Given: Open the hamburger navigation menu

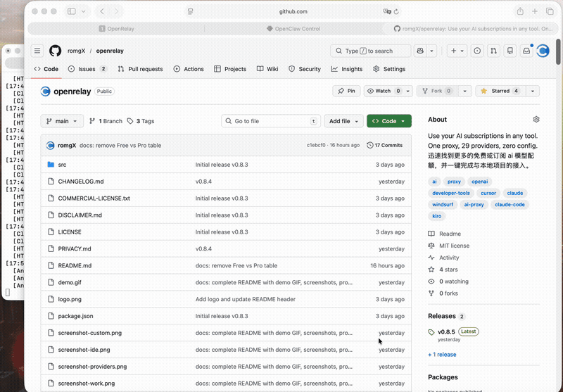Looking at the screenshot, I should 37,51.
